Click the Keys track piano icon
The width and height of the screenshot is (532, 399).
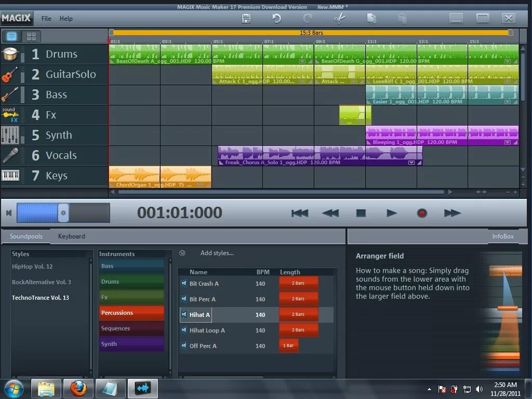click(x=10, y=176)
